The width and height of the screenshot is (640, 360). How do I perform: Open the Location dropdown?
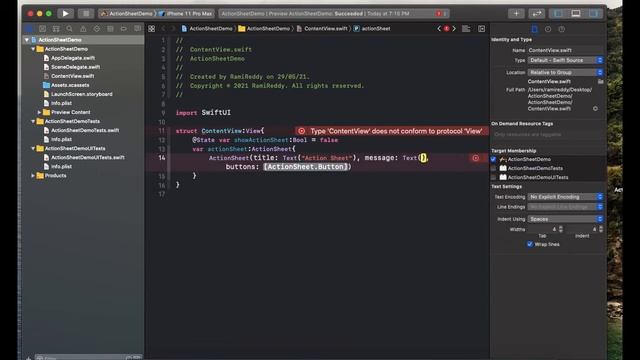pos(565,72)
